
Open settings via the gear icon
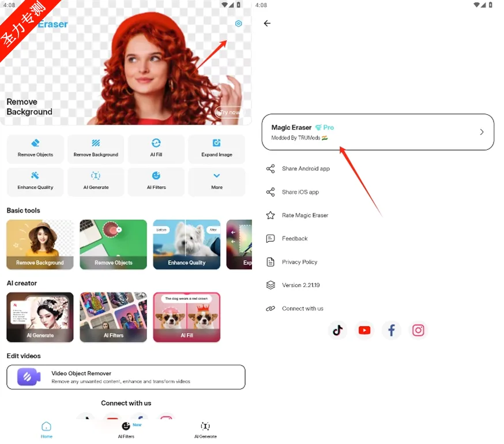pos(238,24)
